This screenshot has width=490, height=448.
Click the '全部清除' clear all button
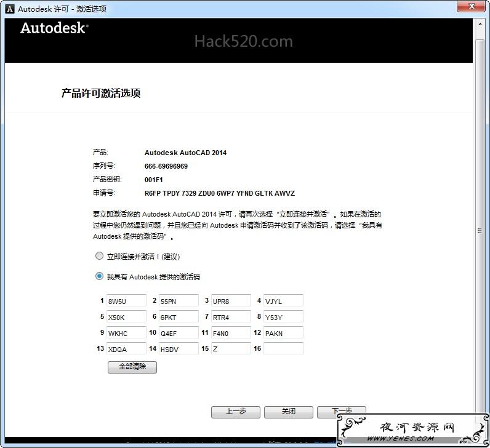pos(132,367)
